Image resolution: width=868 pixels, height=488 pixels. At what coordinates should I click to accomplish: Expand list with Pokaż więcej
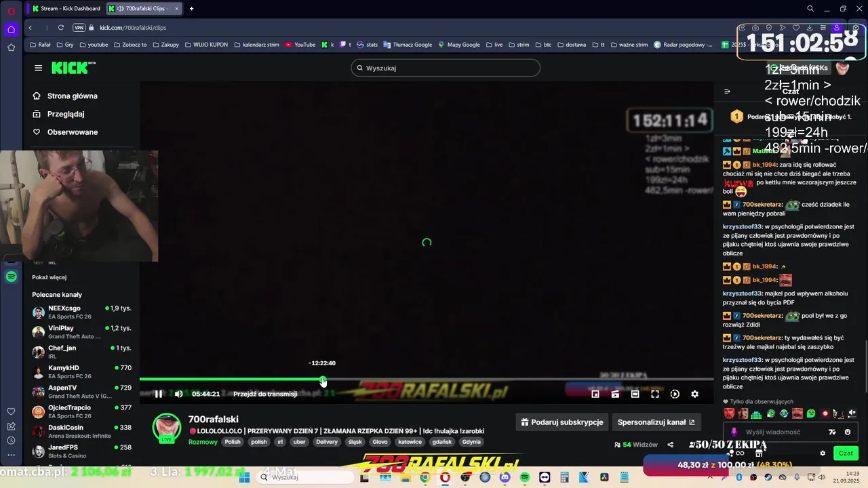[49, 277]
